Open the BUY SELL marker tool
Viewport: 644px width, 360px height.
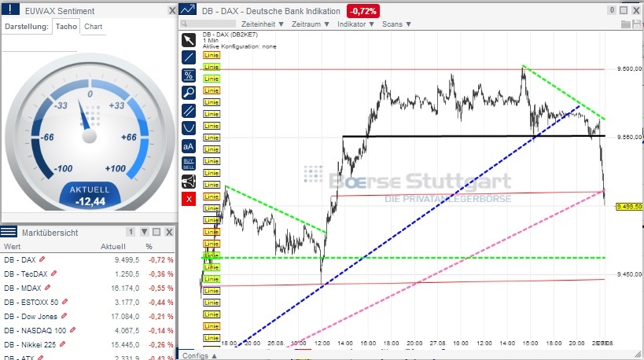click(x=189, y=163)
